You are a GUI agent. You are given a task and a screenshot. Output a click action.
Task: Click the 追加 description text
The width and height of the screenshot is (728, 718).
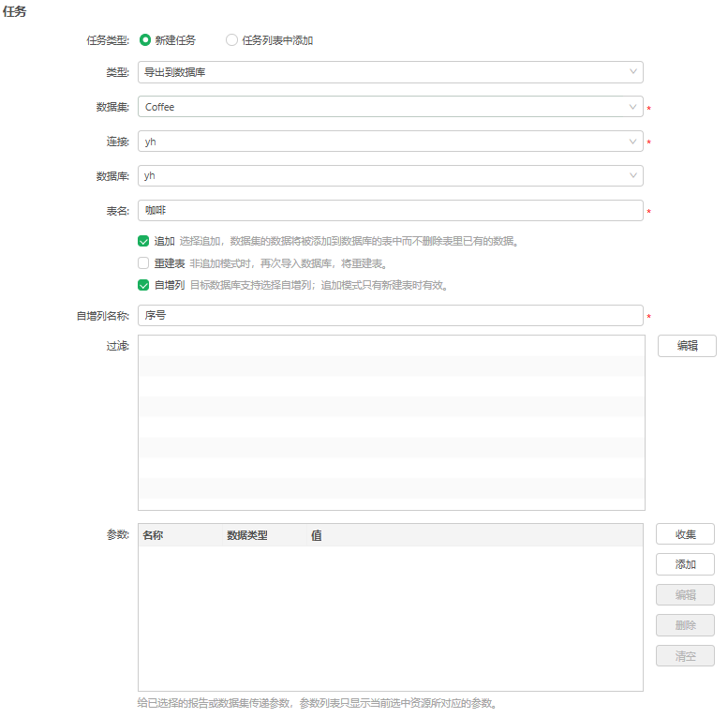point(349,241)
